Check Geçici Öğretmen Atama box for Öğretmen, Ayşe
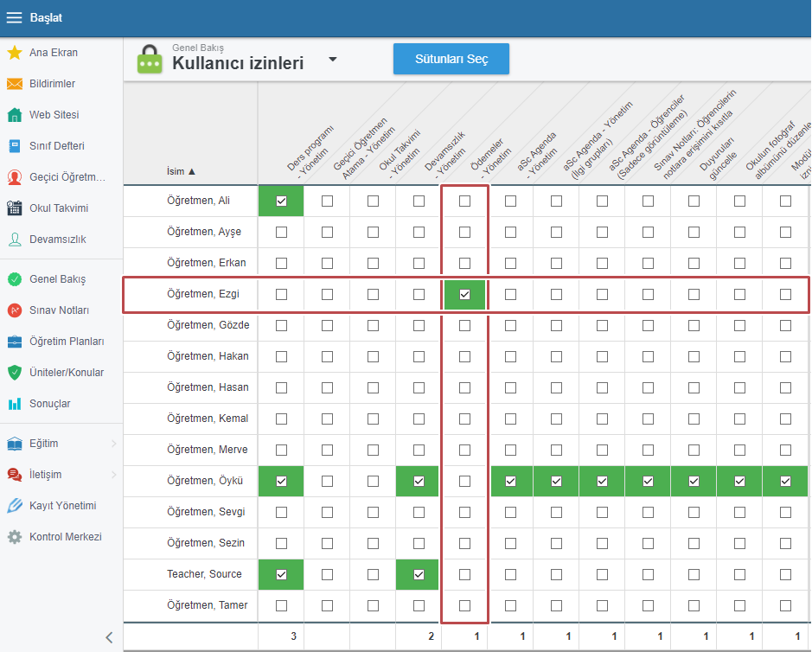The height and width of the screenshot is (652, 812). click(x=327, y=232)
